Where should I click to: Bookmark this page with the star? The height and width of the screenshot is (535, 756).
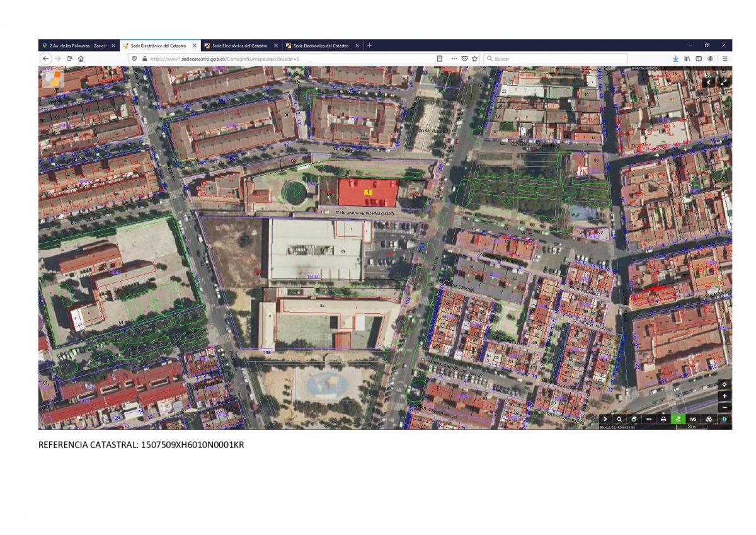(474, 59)
